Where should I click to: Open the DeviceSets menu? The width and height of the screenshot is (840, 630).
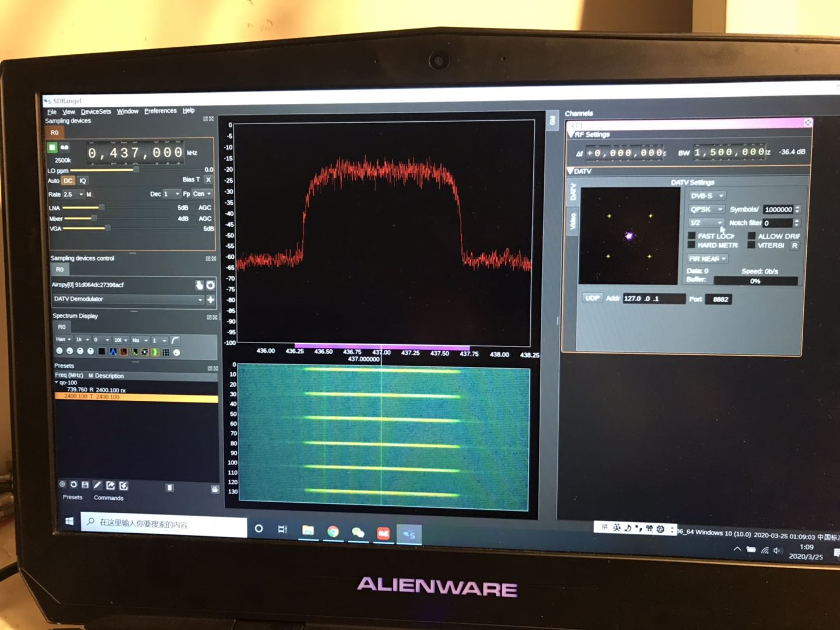(x=96, y=111)
